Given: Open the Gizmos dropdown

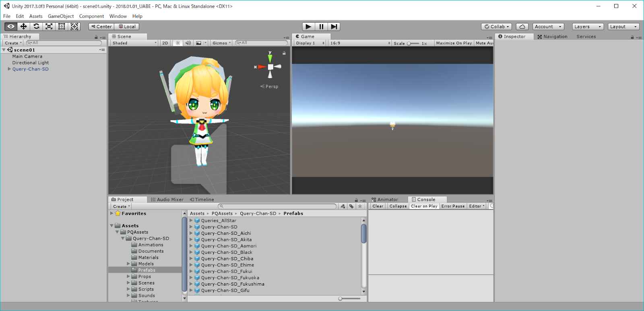Looking at the screenshot, I should point(221,43).
